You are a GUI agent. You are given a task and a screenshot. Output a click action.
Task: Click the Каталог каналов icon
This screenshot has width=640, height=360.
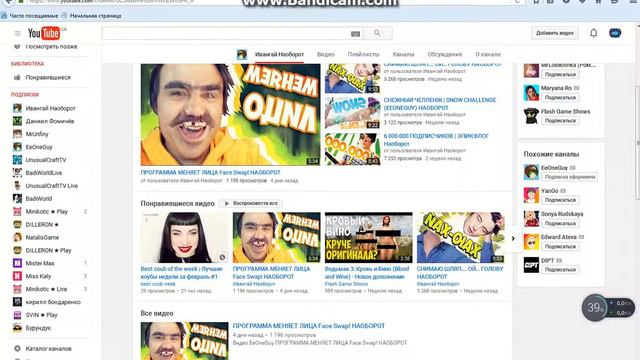tap(17, 349)
